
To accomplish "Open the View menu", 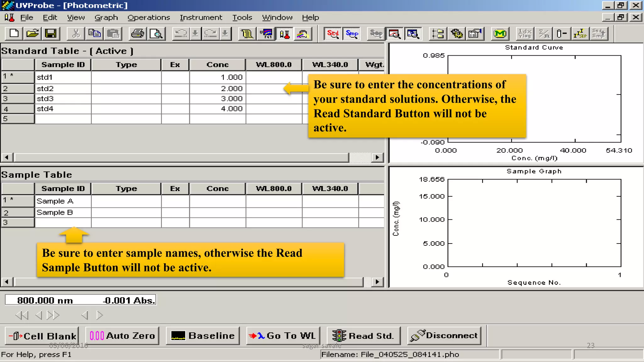I will pyautogui.click(x=76, y=18).
